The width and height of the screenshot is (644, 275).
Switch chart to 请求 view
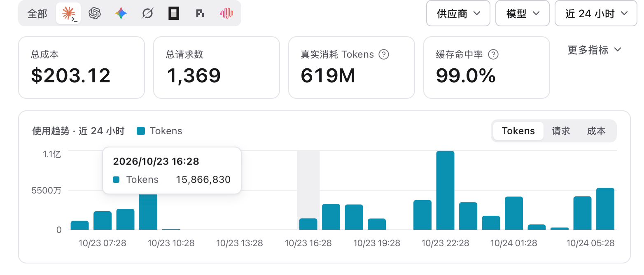(x=561, y=131)
